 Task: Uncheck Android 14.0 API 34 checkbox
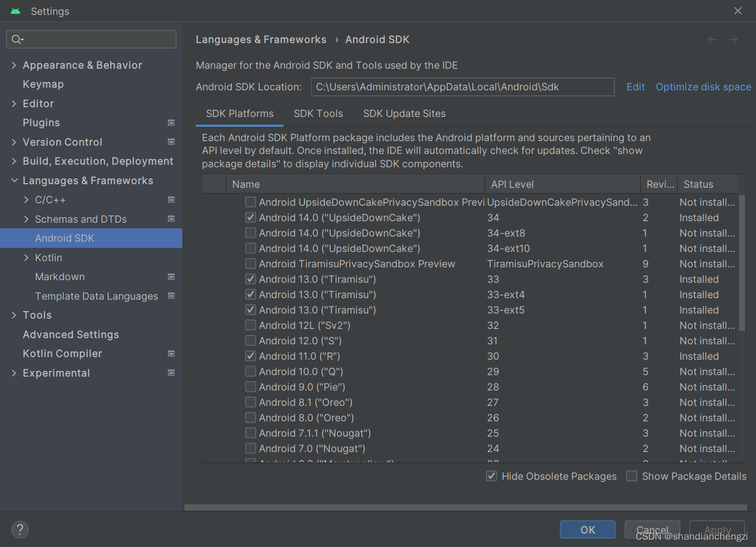click(x=251, y=218)
